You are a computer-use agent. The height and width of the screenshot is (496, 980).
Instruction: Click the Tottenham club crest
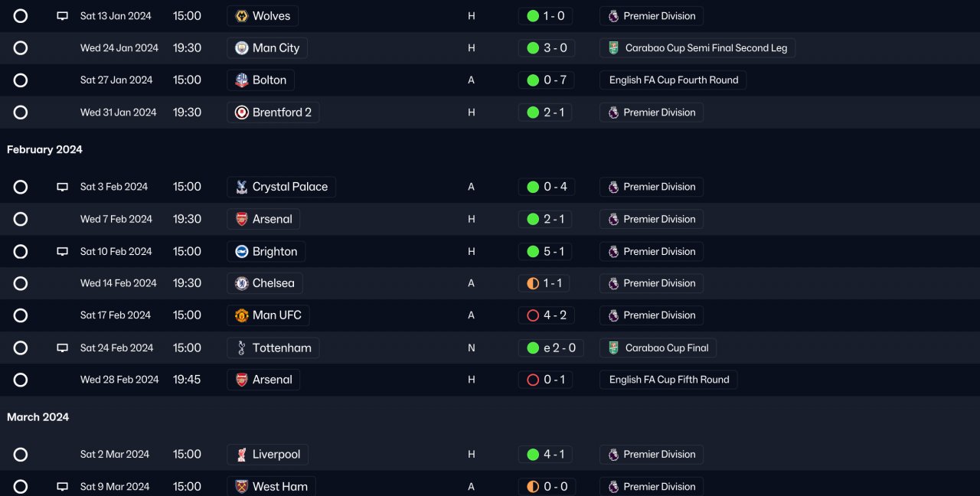[x=241, y=348]
